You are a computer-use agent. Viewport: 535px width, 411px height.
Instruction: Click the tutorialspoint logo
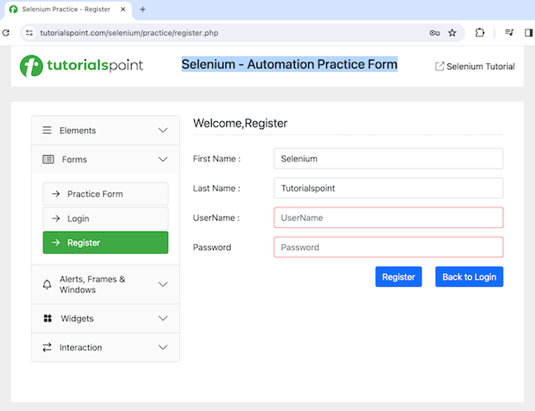coord(82,65)
